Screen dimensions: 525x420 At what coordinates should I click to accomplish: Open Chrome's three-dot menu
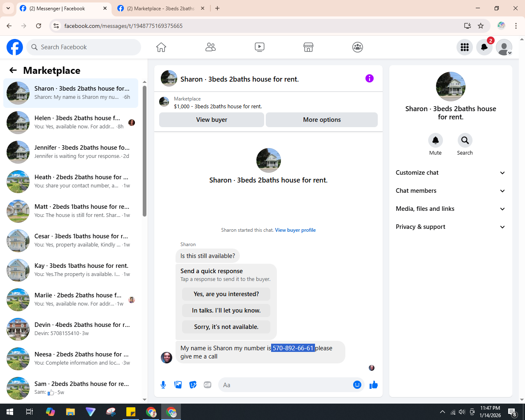(x=516, y=26)
